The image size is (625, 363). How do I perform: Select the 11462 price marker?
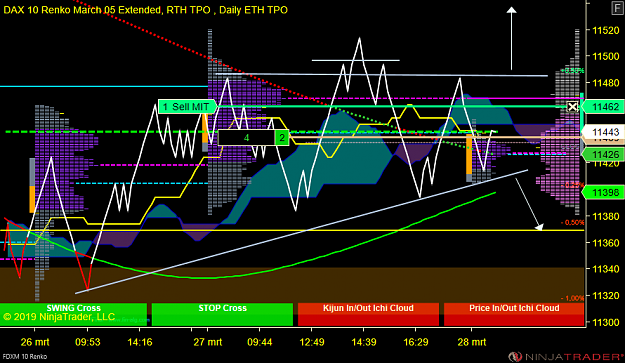pos(603,107)
